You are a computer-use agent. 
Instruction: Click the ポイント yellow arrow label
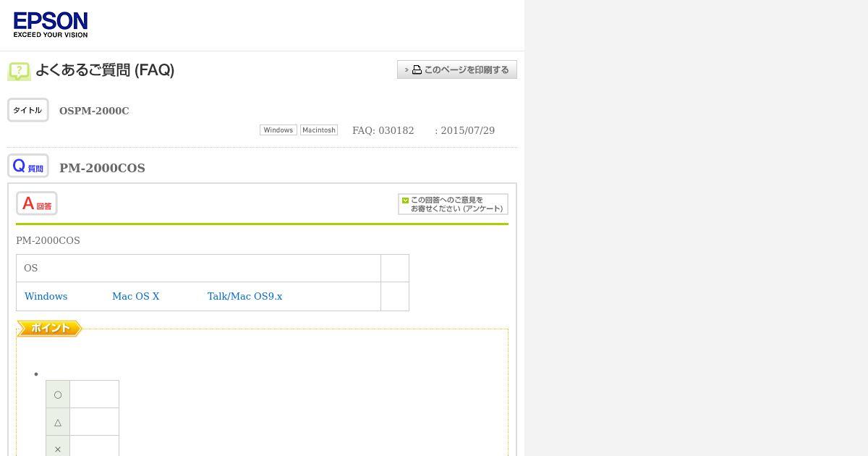point(49,329)
